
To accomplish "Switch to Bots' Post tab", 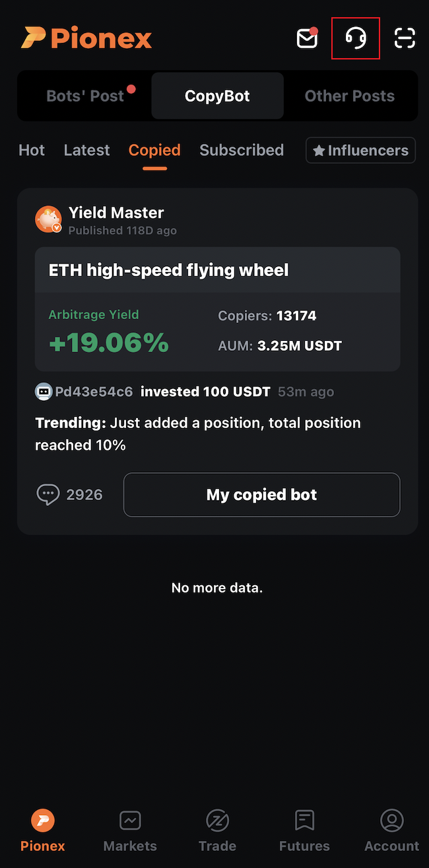I will click(86, 96).
